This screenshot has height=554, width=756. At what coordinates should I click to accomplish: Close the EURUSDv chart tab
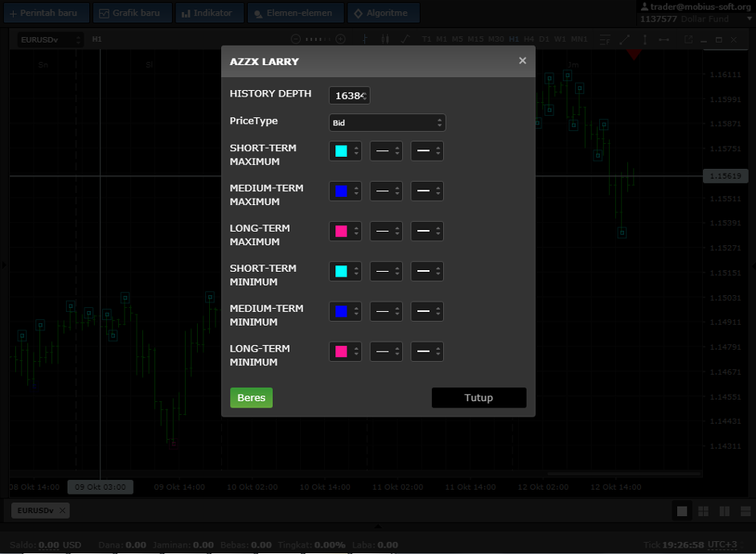coord(63,511)
